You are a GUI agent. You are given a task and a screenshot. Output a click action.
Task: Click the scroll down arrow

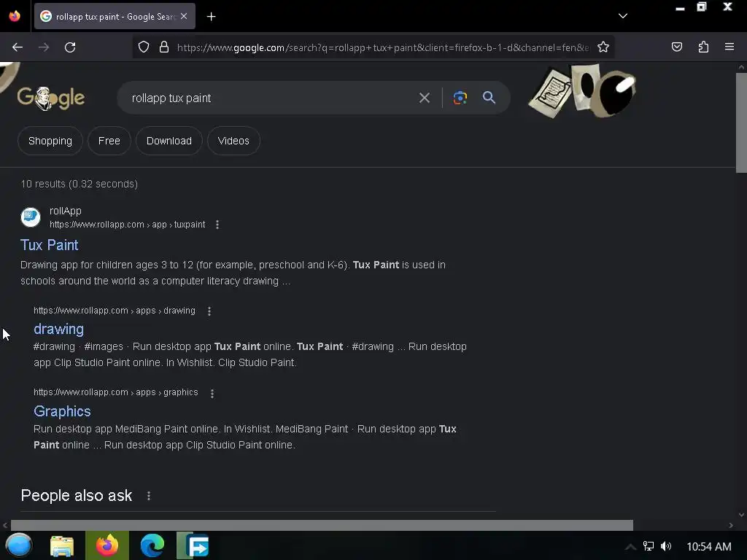(x=741, y=515)
